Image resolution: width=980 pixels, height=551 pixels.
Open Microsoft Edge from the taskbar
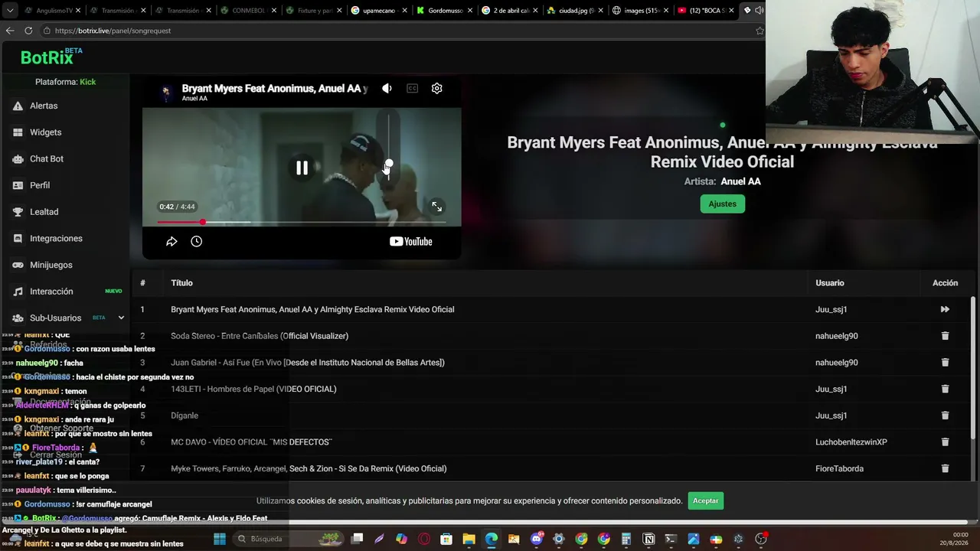491,539
